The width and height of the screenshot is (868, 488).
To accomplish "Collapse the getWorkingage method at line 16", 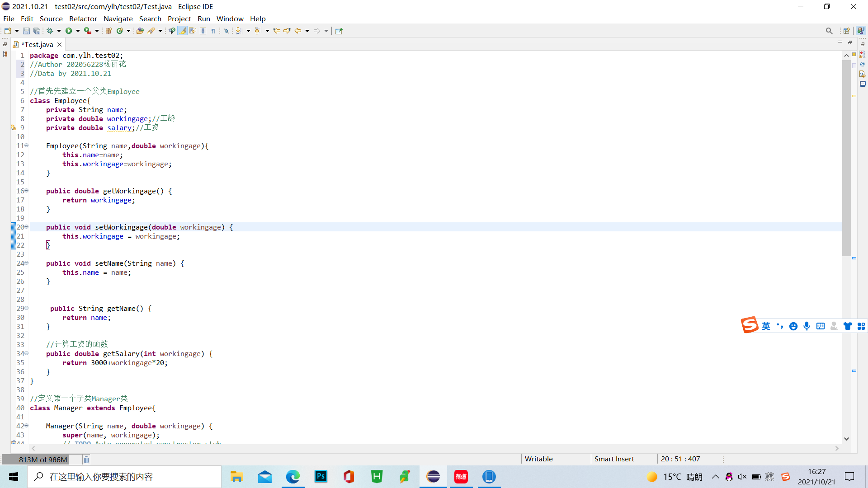I will [x=27, y=191].
